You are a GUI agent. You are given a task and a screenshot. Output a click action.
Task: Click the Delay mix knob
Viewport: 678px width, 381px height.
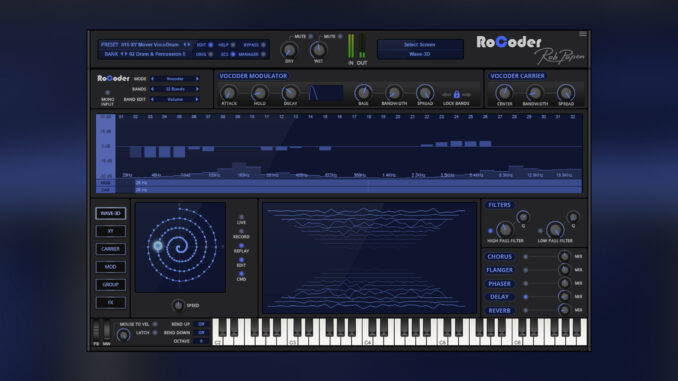click(564, 297)
